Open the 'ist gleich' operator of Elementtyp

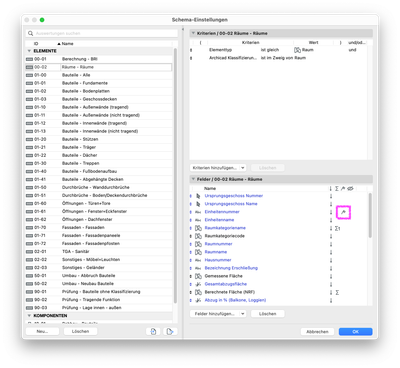(x=270, y=50)
